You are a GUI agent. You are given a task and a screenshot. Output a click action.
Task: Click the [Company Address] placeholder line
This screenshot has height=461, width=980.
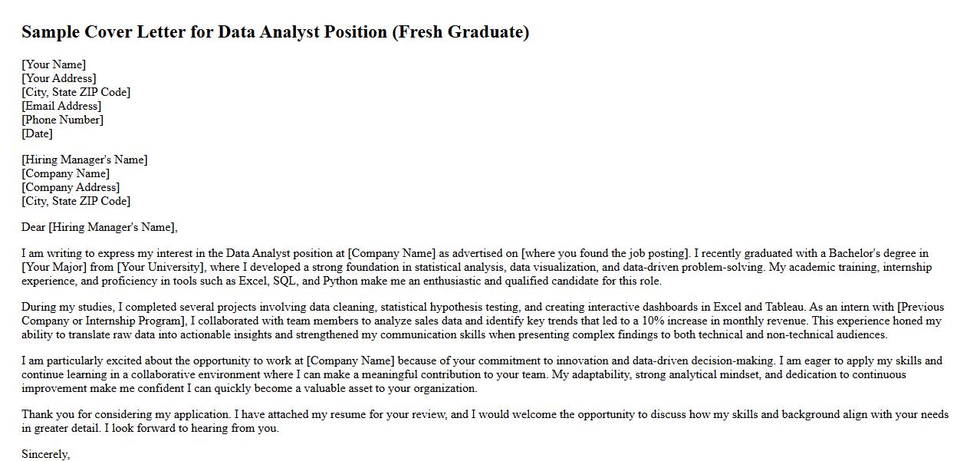[x=71, y=187]
